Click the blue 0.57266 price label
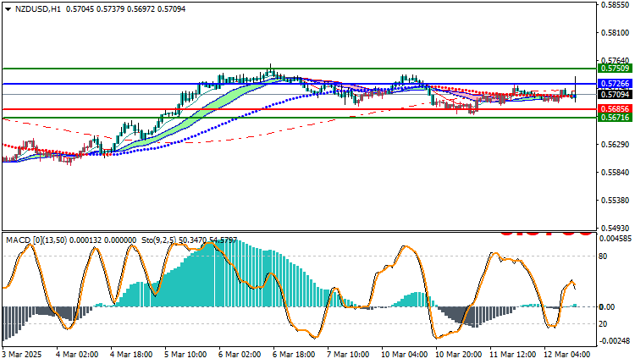The height and width of the screenshot is (364, 635). coord(616,84)
